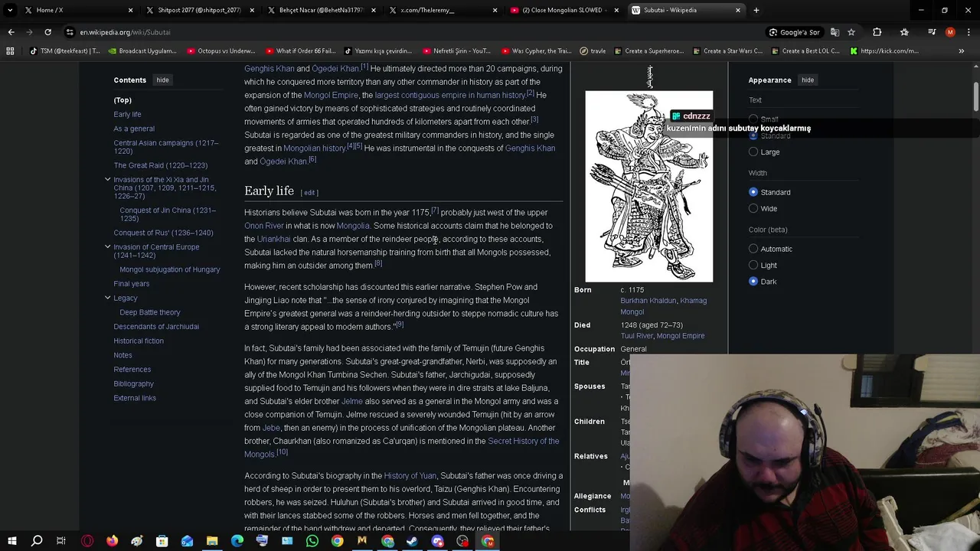Viewport: 980px width, 551px height.
Task: Collapse Invasions of Xi Xia and Jin China section
Action: (107, 179)
